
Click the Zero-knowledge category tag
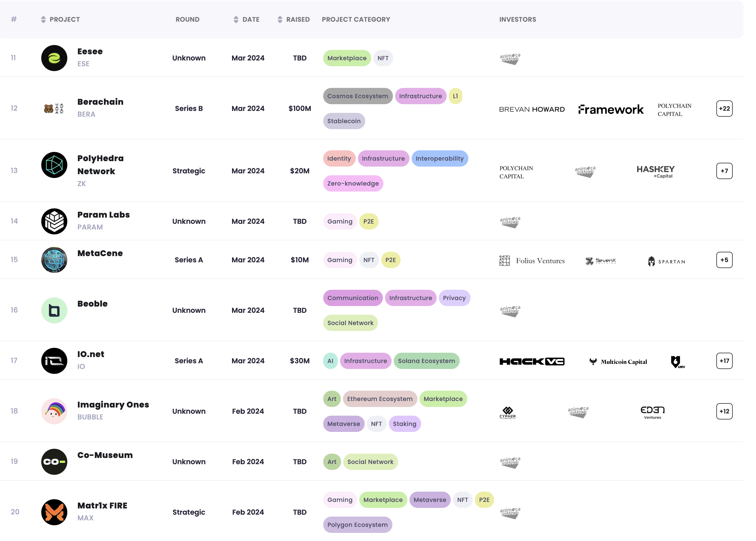[x=353, y=184]
